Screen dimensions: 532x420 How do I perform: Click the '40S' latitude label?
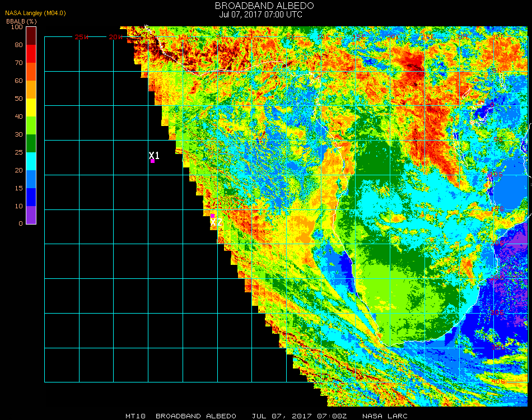498,382
